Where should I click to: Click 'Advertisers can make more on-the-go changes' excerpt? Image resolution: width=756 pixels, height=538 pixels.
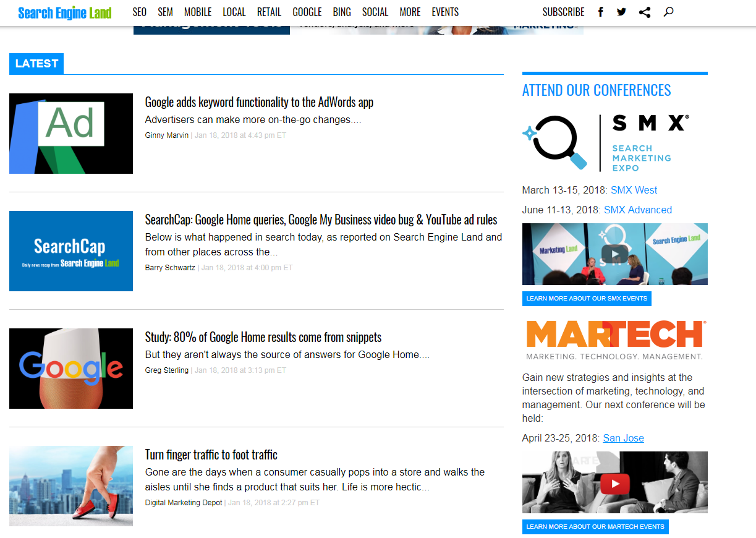(x=253, y=119)
